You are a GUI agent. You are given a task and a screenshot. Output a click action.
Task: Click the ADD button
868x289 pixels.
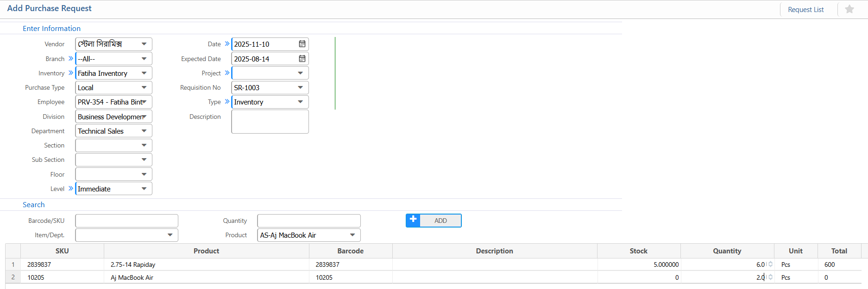[x=434, y=221]
